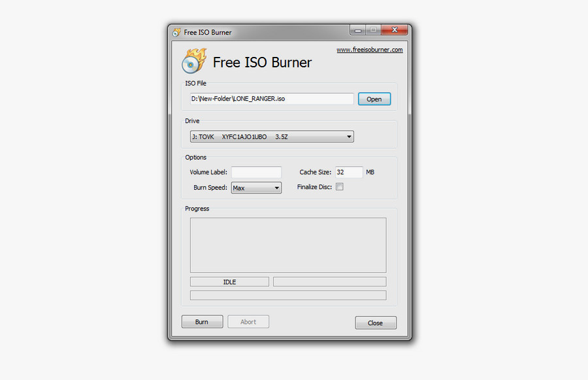Screen dimensions: 588x380
Task: Click the Close button
Action: coord(376,322)
